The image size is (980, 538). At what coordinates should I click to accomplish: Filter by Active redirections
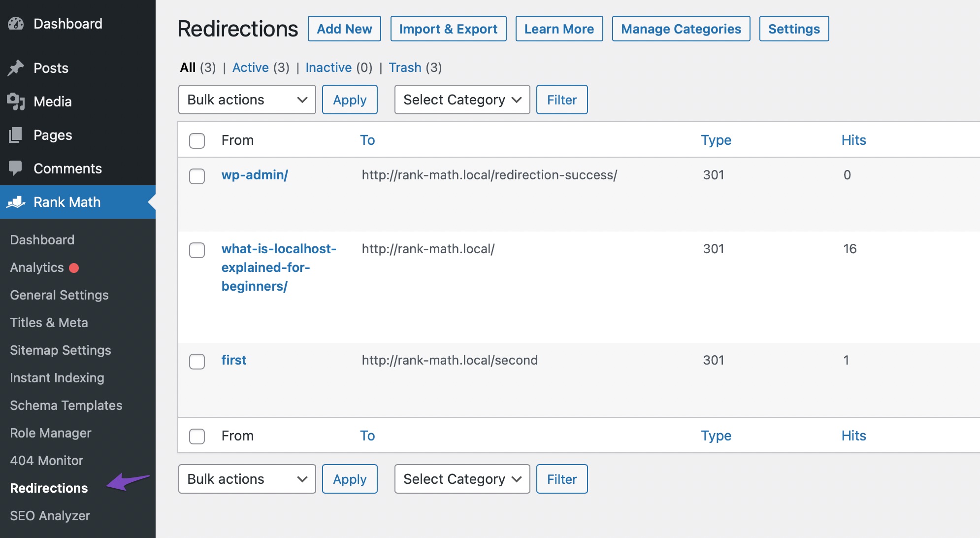[251, 67]
